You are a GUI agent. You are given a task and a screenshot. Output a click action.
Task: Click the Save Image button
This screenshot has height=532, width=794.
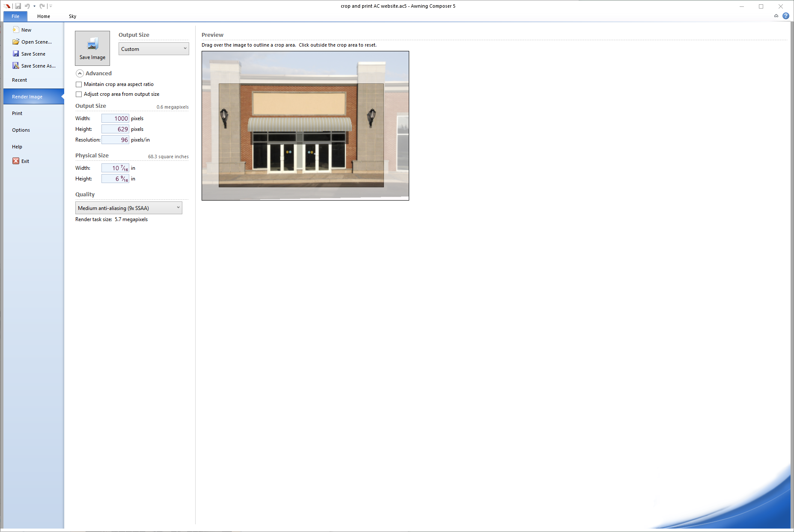(x=92, y=48)
